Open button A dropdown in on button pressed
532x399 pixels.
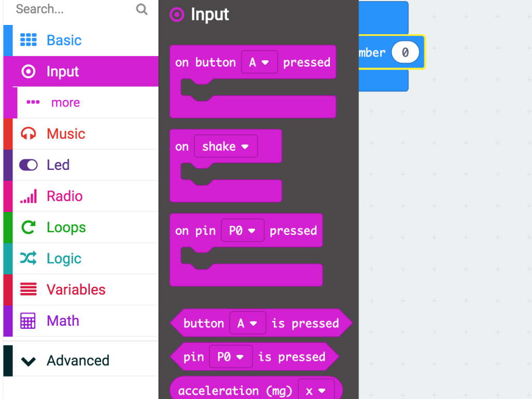(260, 62)
